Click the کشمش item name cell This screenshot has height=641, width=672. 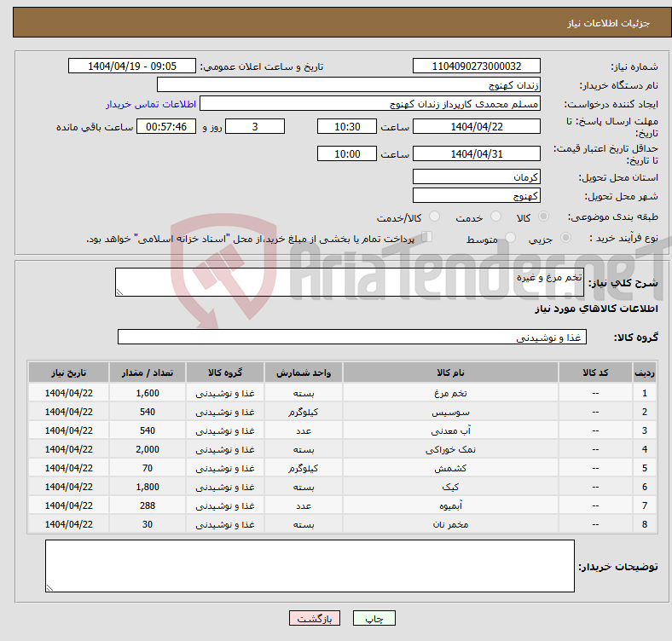[450, 468]
